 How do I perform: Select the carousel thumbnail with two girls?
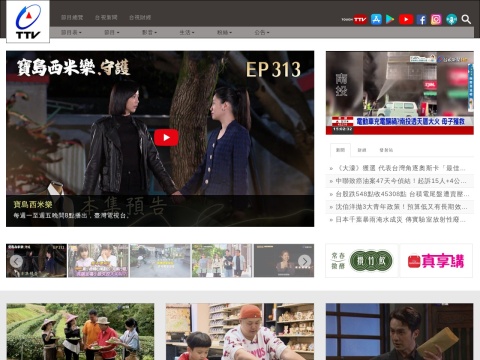[x=98, y=261]
